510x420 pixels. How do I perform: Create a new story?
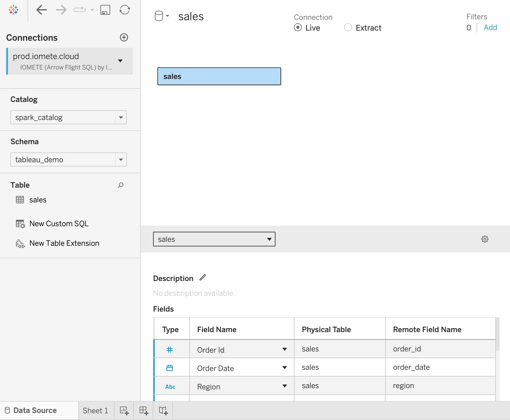(163, 411)
